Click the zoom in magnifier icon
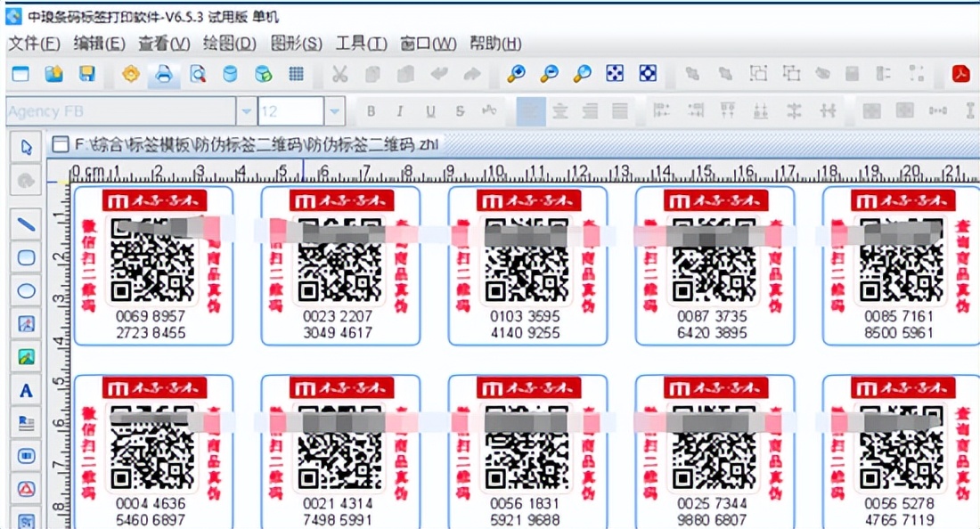980x529 pixels. pyautogui.click(x=517, y=75)
